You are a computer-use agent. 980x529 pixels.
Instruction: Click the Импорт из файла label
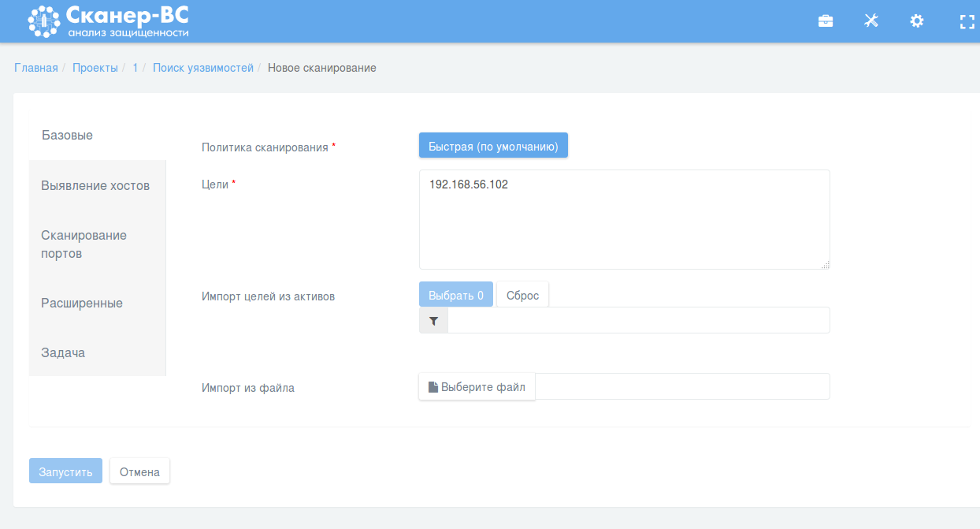tap(248, 388)
